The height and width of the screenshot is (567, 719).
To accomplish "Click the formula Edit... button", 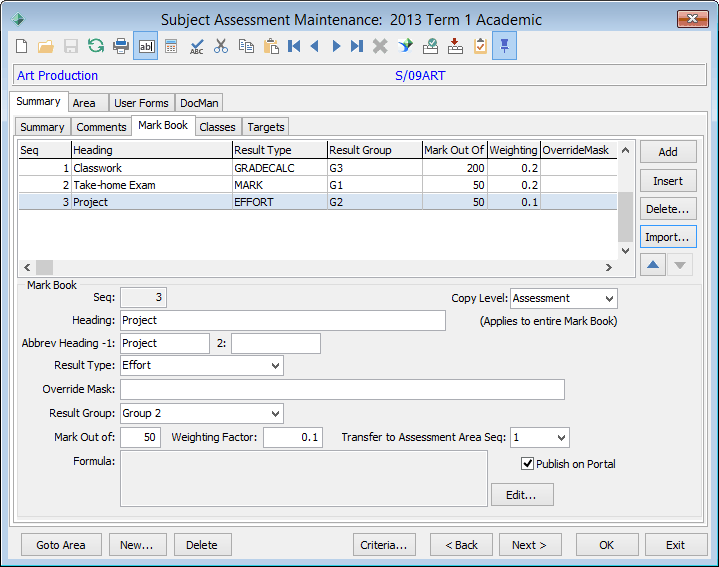I will coord(522,495).
